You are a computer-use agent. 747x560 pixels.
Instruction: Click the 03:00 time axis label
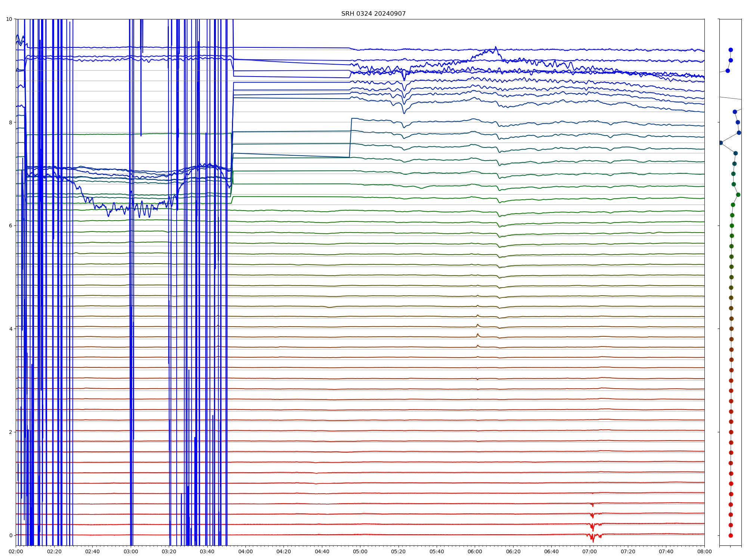coord(131,551)
